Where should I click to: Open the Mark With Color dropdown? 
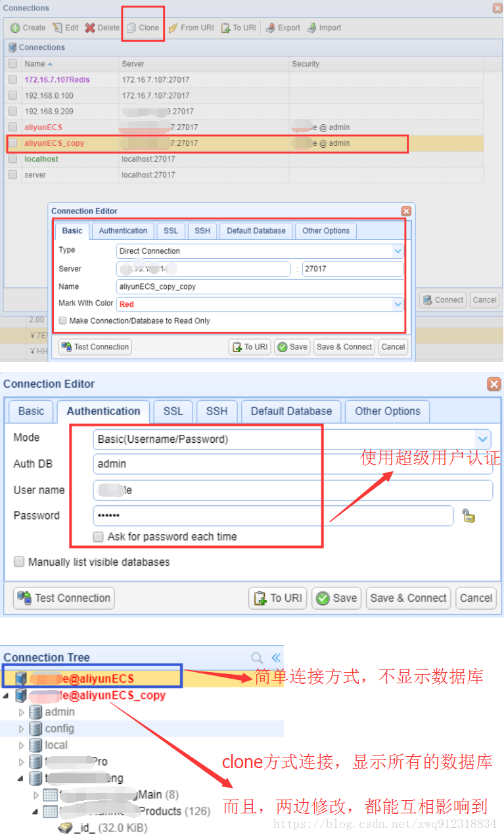tap(398, 304)
